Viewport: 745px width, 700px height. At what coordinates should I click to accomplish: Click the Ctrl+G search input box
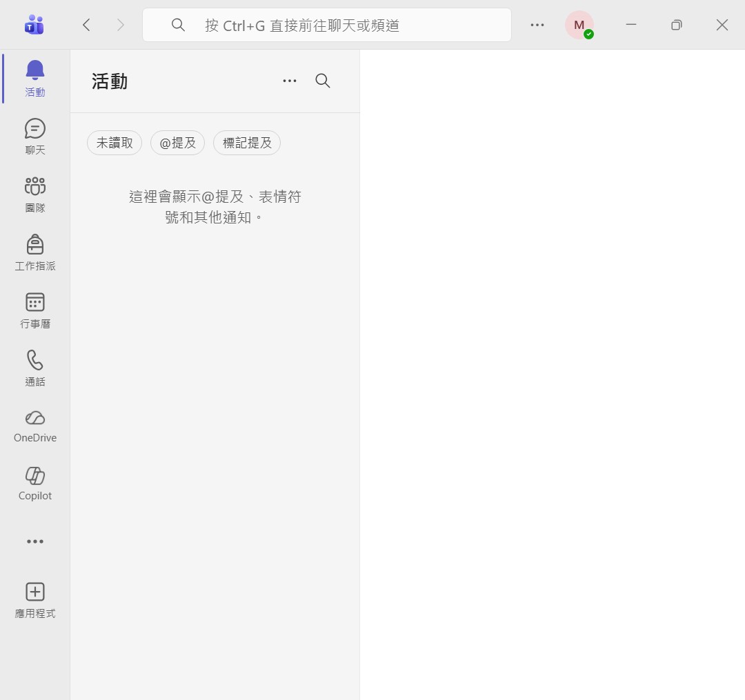point(327,25)
